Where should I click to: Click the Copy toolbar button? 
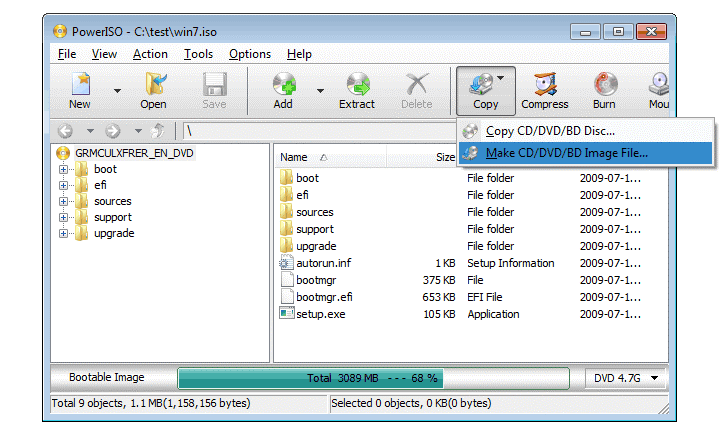[485, 91]
